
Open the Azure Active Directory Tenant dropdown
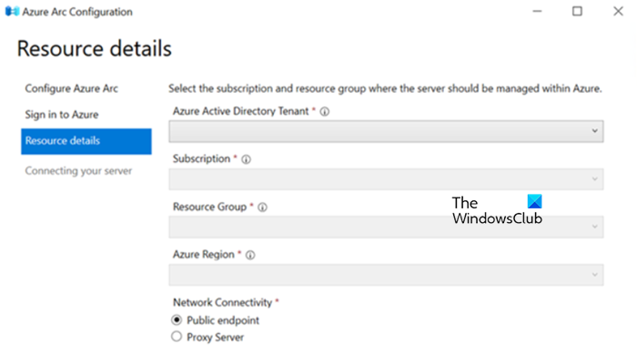coord(386,131)
